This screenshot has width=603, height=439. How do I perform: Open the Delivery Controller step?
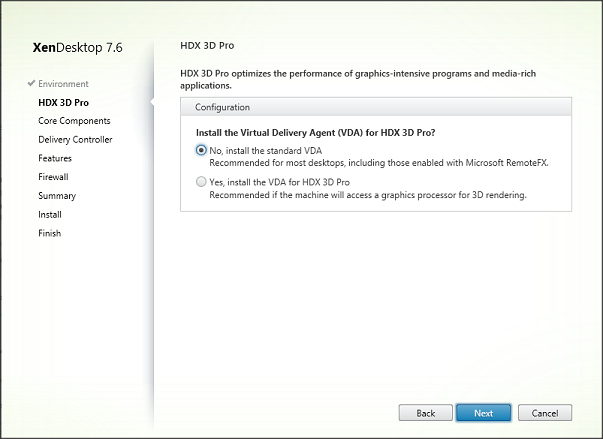point(75,140)
